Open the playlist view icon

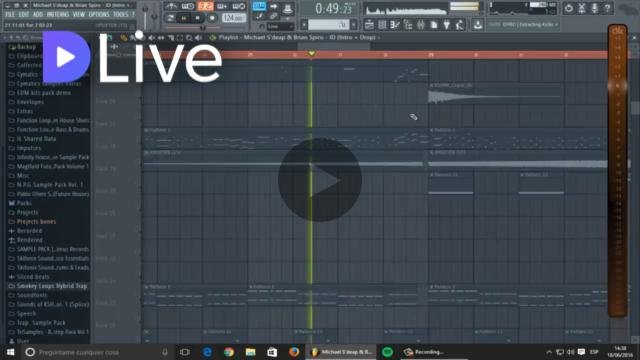tap(369, 25)
